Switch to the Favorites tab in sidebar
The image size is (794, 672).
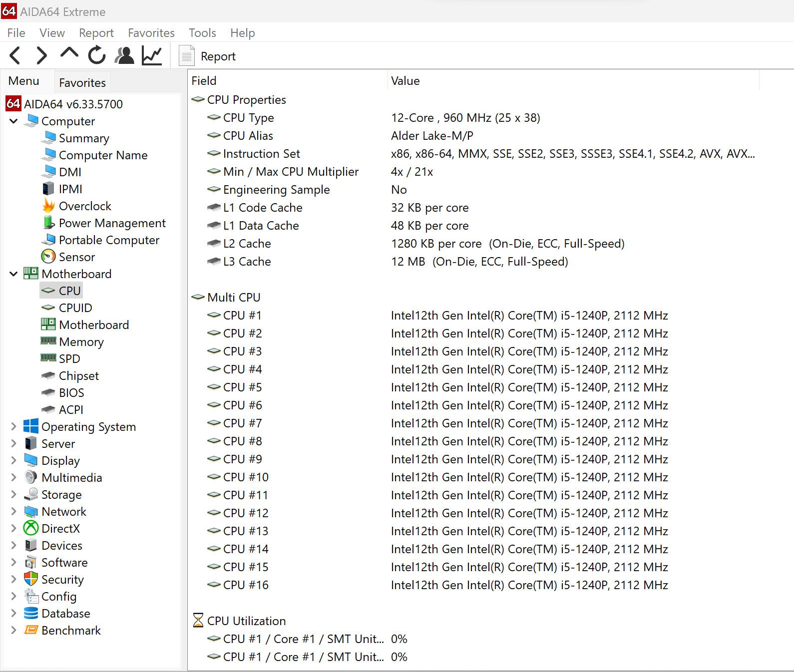(x=82, y=82)
